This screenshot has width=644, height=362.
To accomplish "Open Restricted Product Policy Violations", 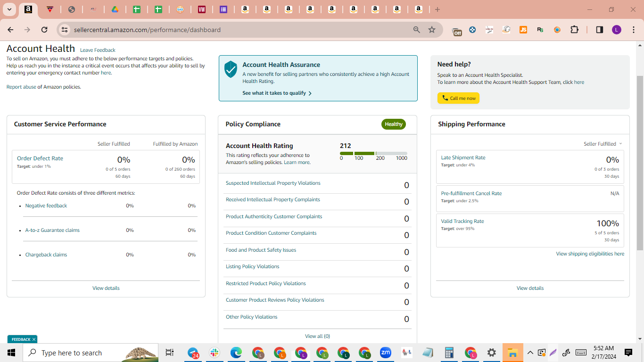I will coord(266,283).
